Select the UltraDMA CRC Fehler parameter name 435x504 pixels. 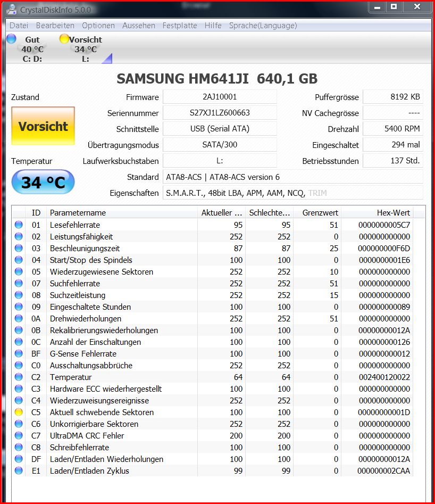[x=87, y=435]
